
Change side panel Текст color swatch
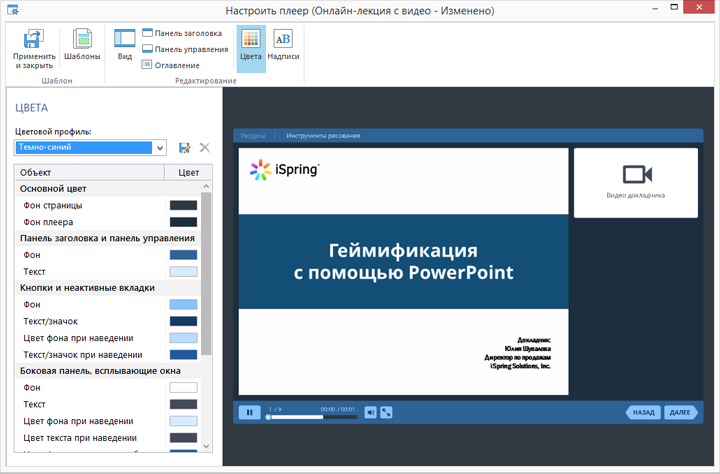tap(183, 404)
